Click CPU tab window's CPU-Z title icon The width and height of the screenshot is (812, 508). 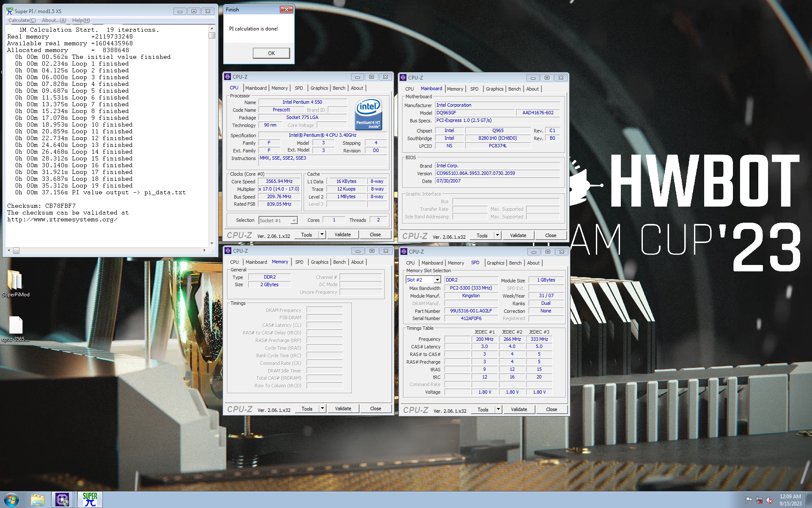pos(228,77)
